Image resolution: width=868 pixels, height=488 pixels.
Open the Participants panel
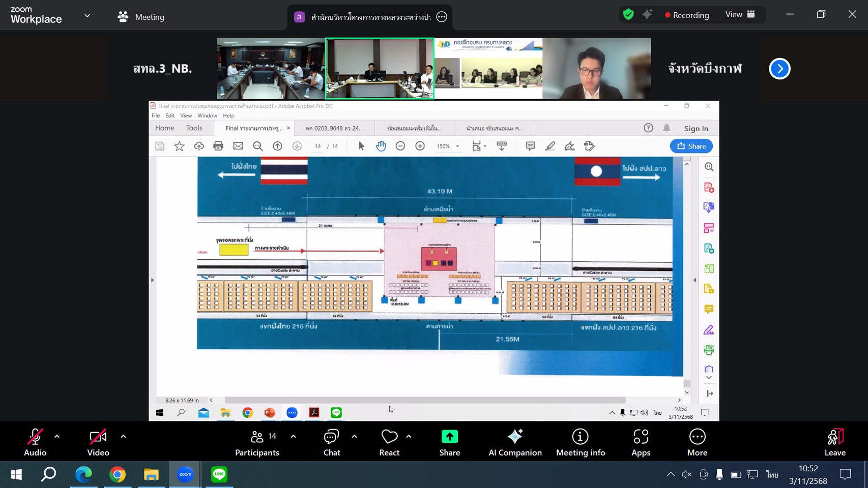[x=257, y=441]
